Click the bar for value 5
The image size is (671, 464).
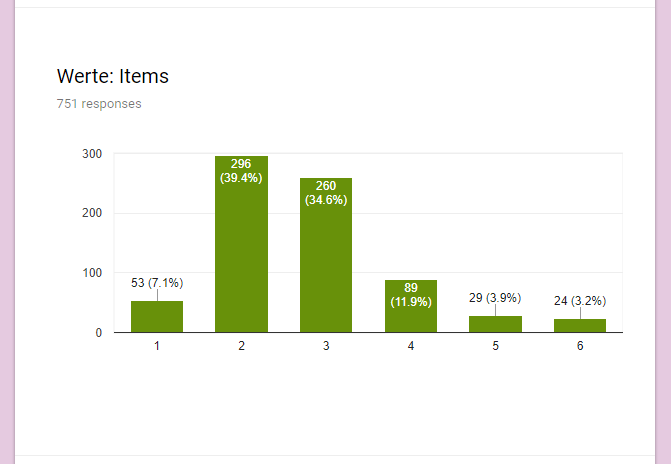[495, 324]
